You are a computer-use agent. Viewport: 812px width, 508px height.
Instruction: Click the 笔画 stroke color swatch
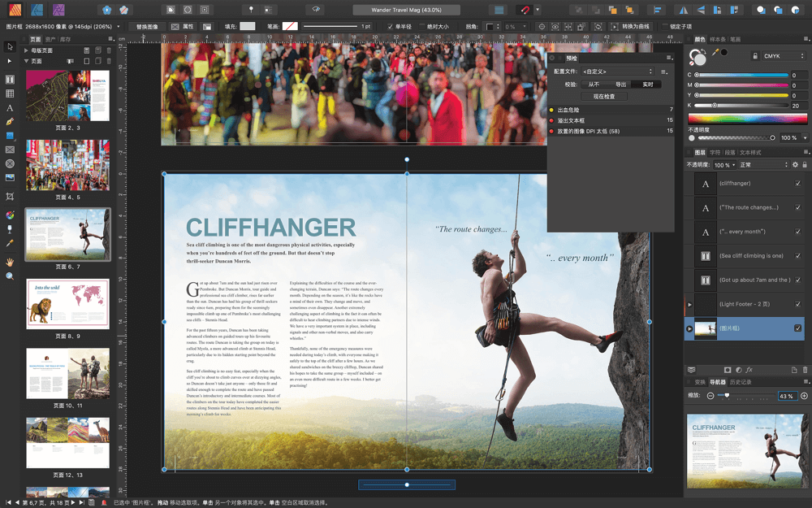tap(290, 26)
